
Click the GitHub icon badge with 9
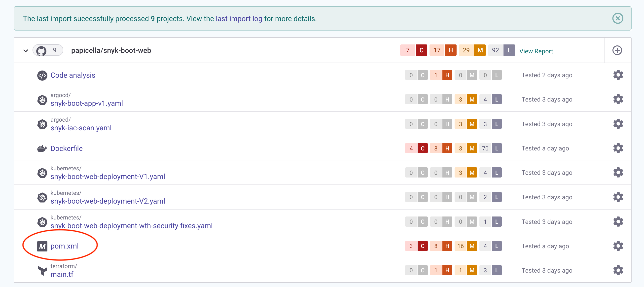pos(47,50)
